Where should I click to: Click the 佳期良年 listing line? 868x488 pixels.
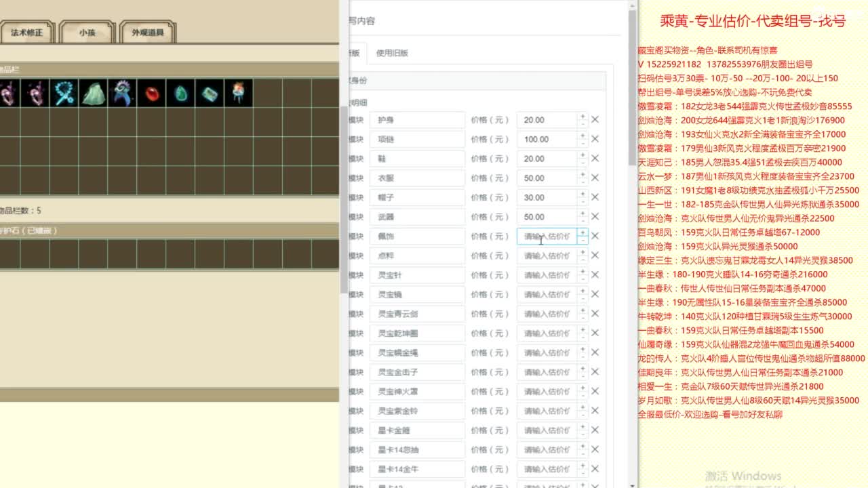point(741,372)
